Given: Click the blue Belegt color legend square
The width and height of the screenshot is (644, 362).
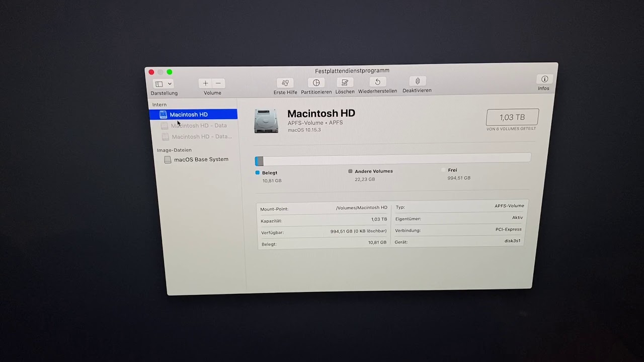Looking at the screenshot, I should click(x=258, y=172).
